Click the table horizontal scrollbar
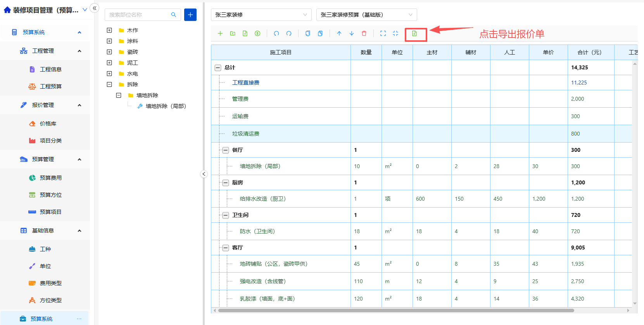The width and height of the screenshot is (644, 325). tap(396, 310)
